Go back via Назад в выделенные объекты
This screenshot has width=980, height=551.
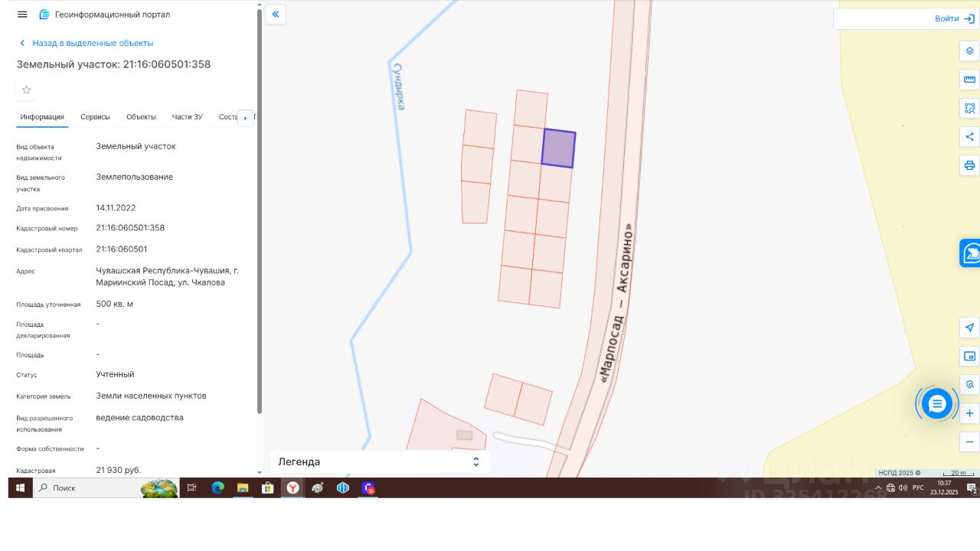(86, 43)
